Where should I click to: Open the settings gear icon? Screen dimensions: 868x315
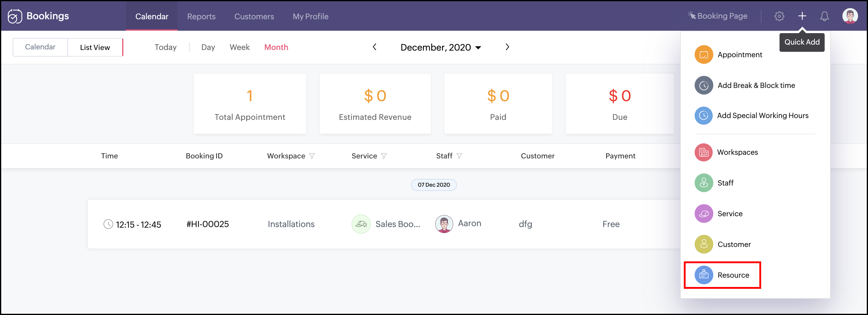click(x=779, y=16)
